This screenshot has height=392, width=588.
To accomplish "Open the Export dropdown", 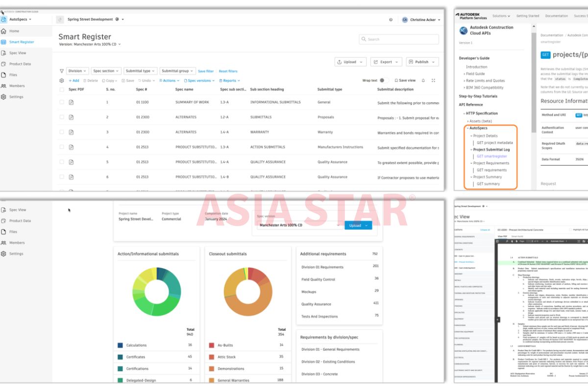I will [x=386, y=62].
